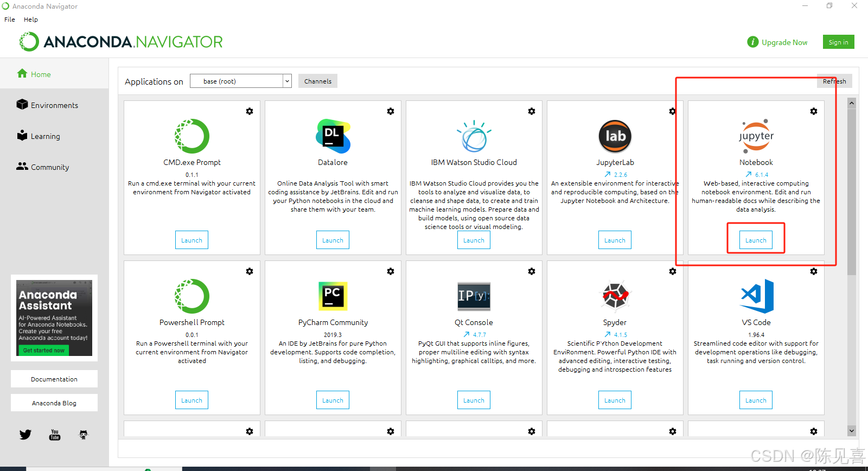The width and height of the screenshot is (868, 471).
Task: Open gear options for Jupyter Notebook card
Action: tap(814, 111)
